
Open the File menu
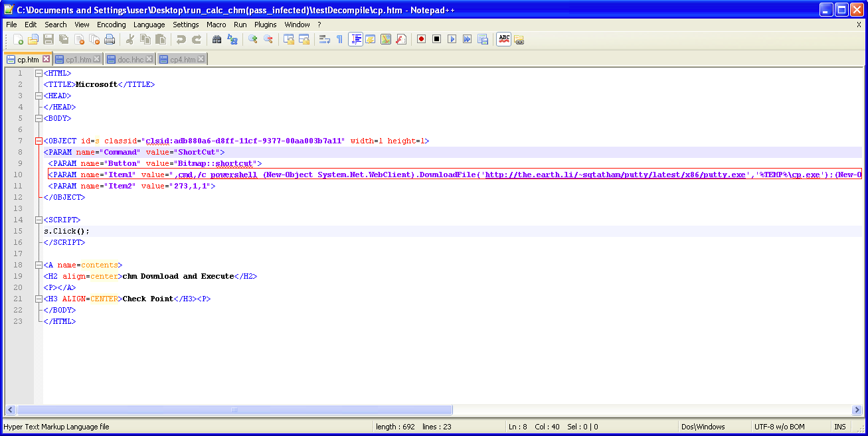(12, 25)
